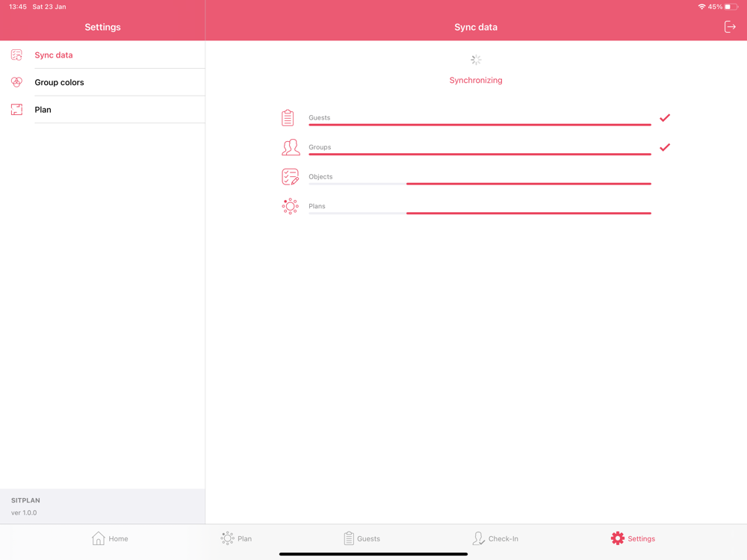Click the ver 1.0.0 version text
The image size is (747, 560).
24,513
